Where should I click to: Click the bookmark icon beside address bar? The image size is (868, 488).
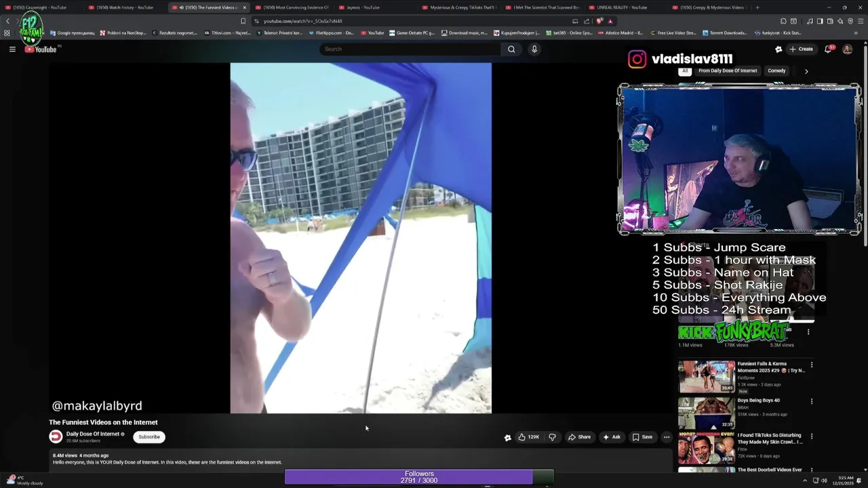(x=243, y=21)
